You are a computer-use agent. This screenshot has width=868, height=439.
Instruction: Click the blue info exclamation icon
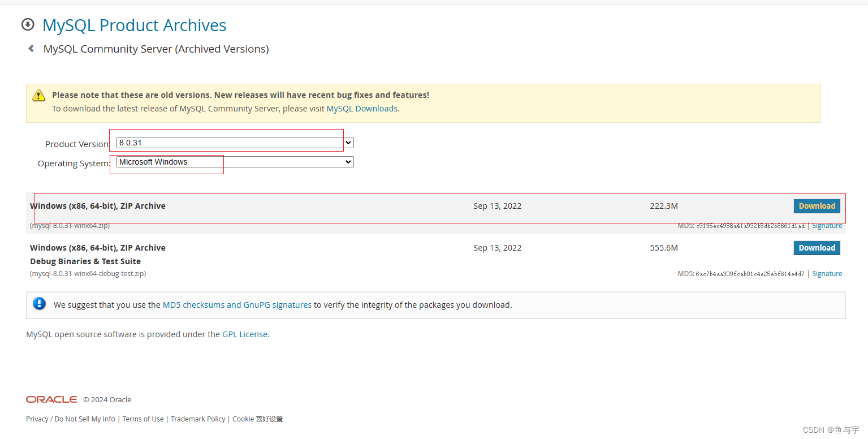click(39, 304)
